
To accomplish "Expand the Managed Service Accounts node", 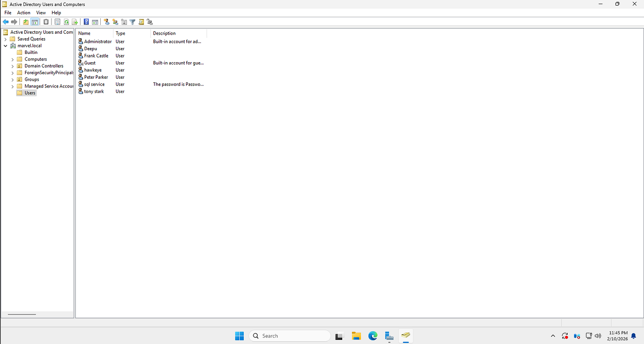I will (x=12, y=86).
